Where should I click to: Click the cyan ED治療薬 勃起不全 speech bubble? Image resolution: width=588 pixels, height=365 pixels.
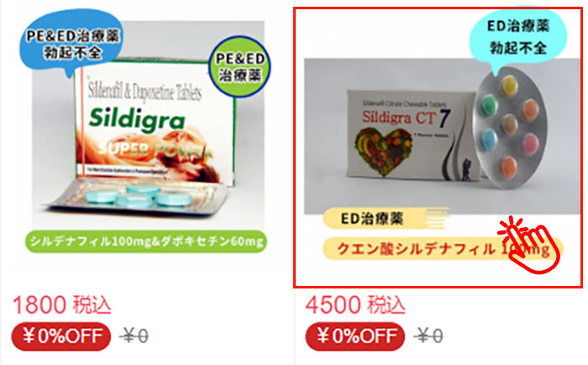(518, 37)
